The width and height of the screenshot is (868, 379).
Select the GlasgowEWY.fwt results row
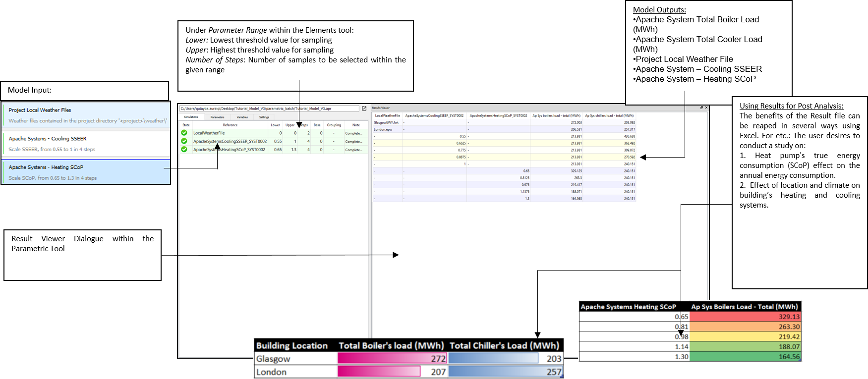coord(386,122)
